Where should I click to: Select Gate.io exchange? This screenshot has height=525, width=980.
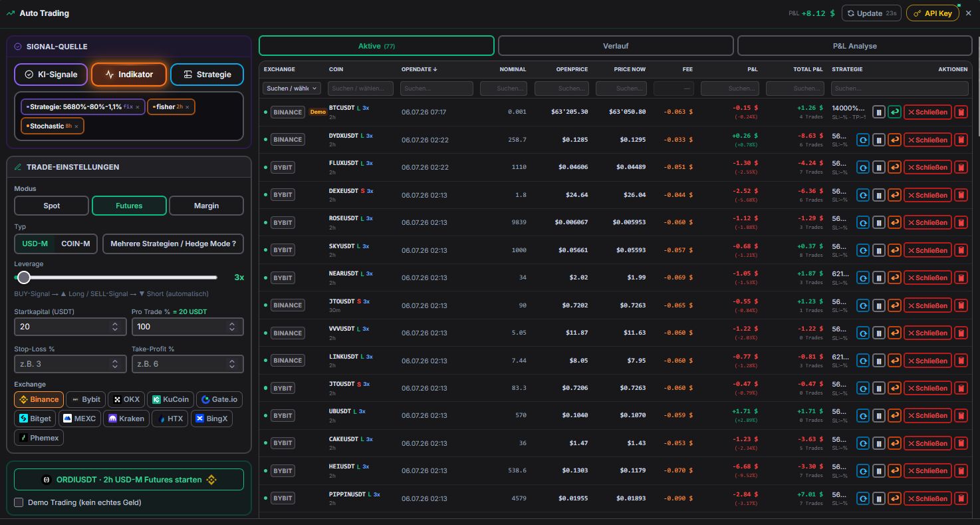click(219, 399)
